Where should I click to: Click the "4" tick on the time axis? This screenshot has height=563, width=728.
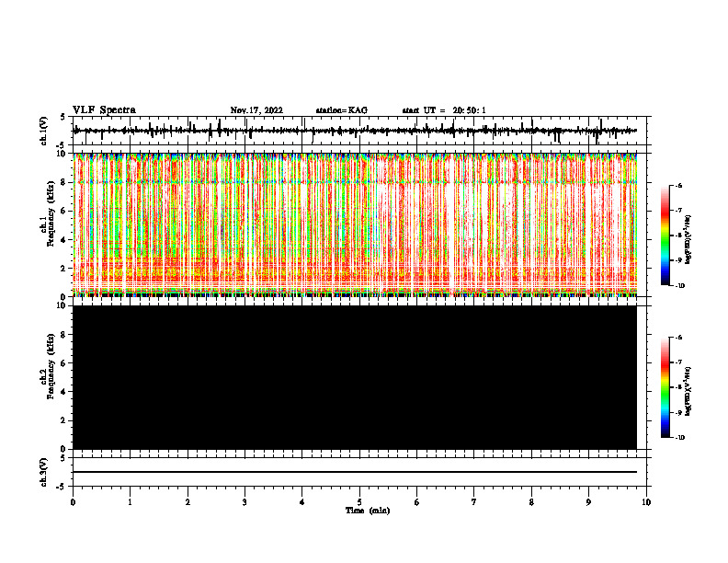pyautogui.click(x=302, y=502)
